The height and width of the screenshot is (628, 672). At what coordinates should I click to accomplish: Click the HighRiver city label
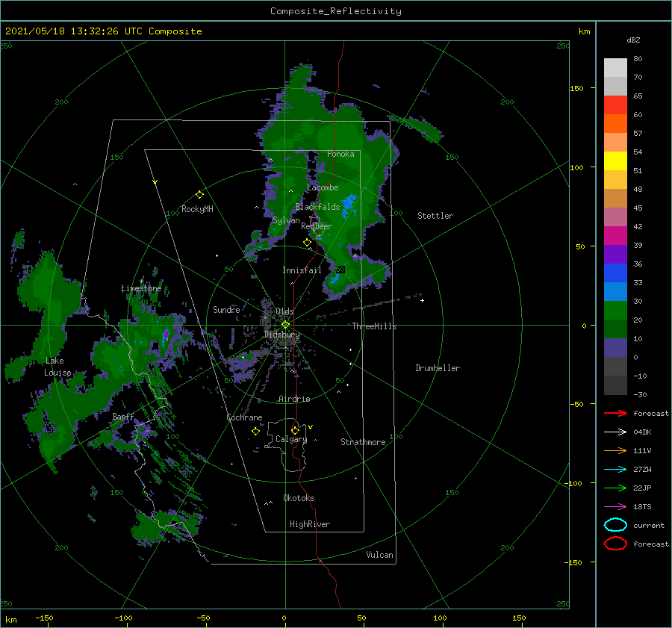click(x=310, y=524)
